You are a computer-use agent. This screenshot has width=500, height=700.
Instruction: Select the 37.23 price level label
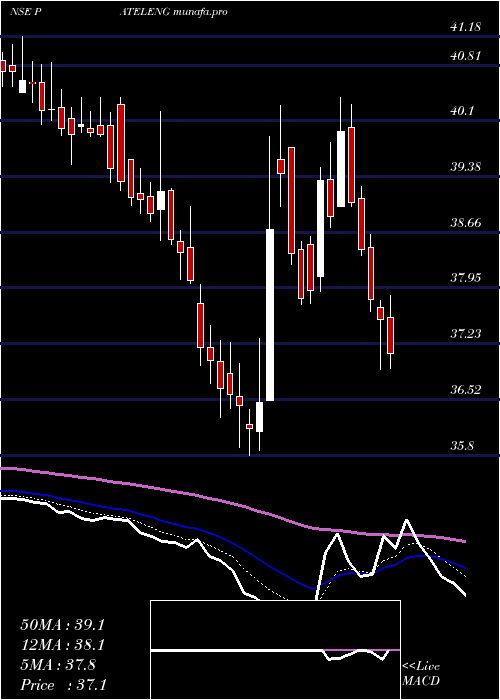click(465, 333)
